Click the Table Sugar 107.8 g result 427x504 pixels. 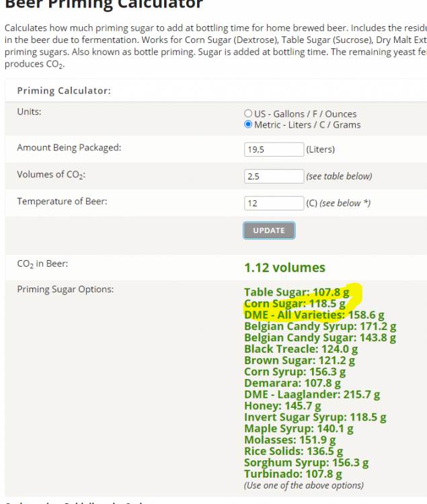click(x=297, y=292)
